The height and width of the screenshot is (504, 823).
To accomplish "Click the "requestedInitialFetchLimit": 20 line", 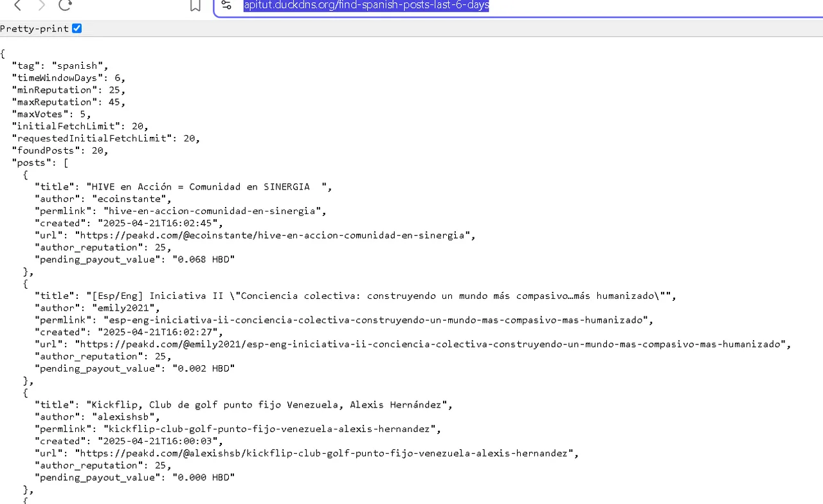I will (106, 138).
